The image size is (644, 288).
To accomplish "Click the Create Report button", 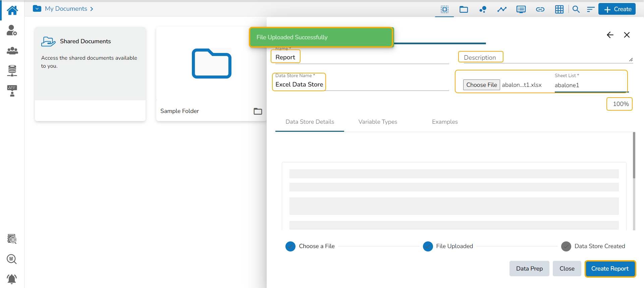I will coord(610,269).
